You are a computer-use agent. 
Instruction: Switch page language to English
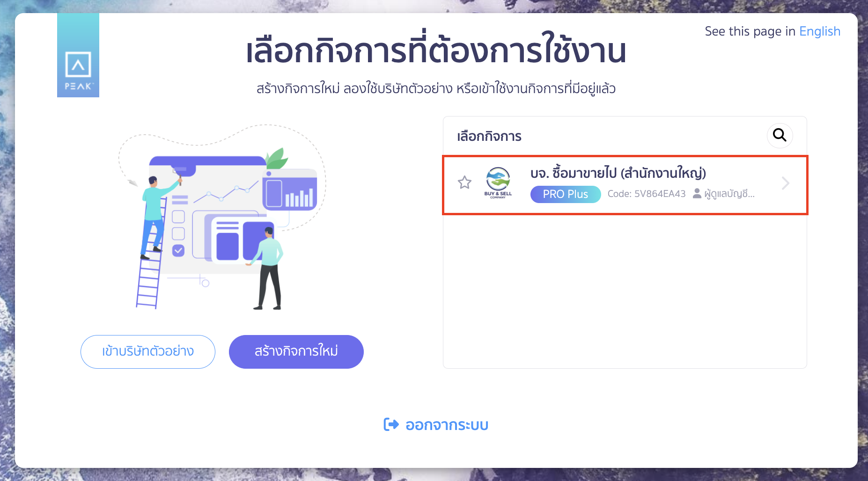[820, 31]
